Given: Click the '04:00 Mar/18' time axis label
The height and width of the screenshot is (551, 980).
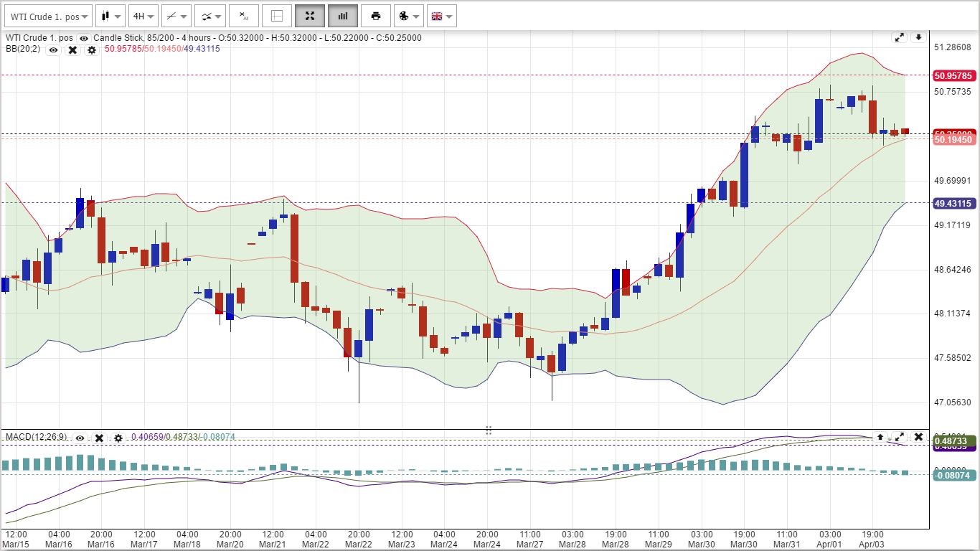Looking at the screenshot, I should [187, 540].
